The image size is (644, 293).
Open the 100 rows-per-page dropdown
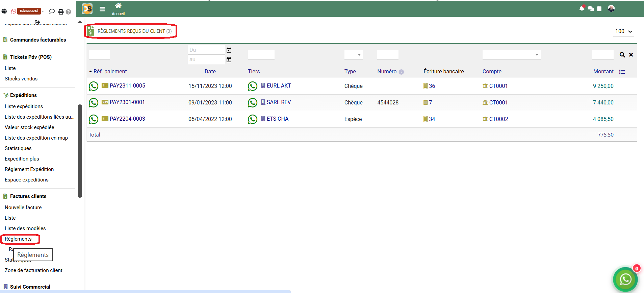pyautogui.click(x=623, y=31)
